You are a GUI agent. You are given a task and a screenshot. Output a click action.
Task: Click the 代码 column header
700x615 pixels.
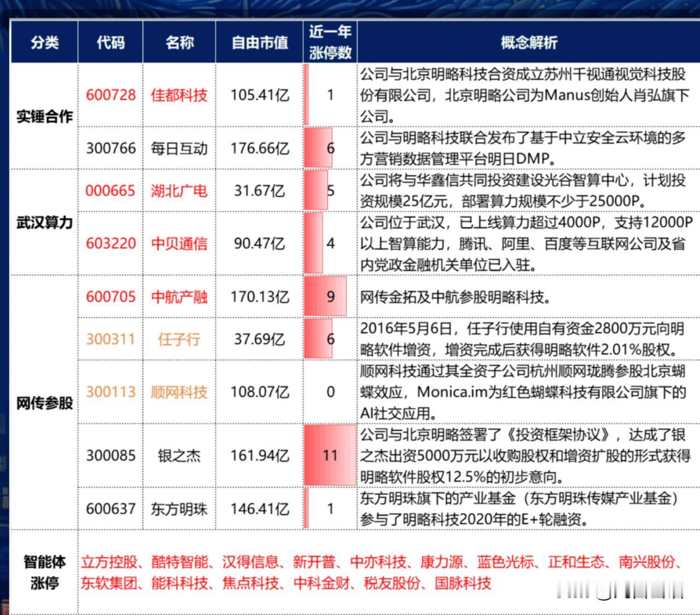pos(110,43)
